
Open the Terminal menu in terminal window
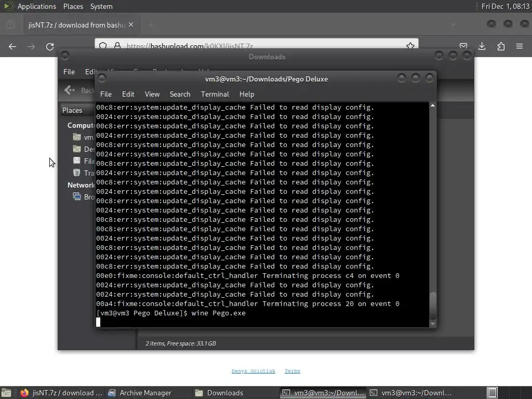(x=215, y=95)
